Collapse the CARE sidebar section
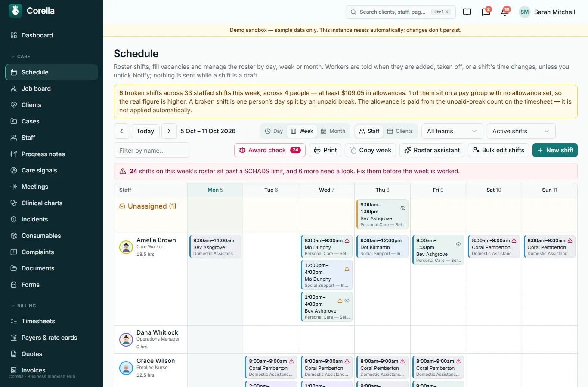Image resolution: width=588 pixels, height=387 pixels. click(20, 56)
